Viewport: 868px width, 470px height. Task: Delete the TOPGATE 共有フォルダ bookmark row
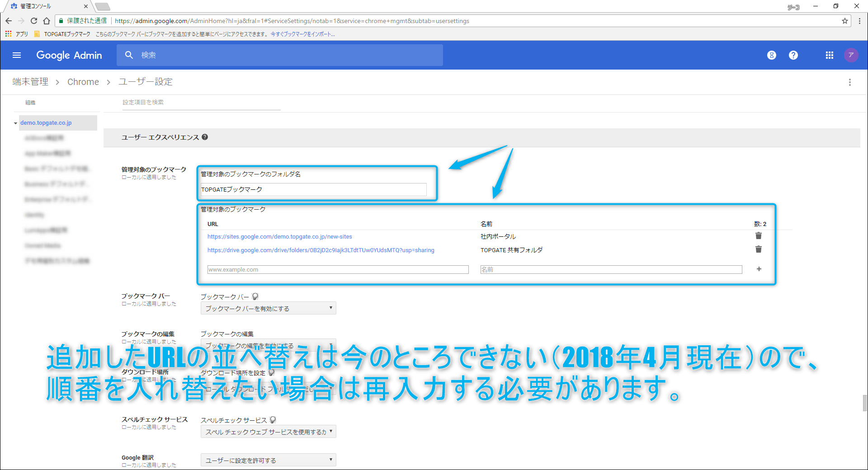click(x=759, y=249)
